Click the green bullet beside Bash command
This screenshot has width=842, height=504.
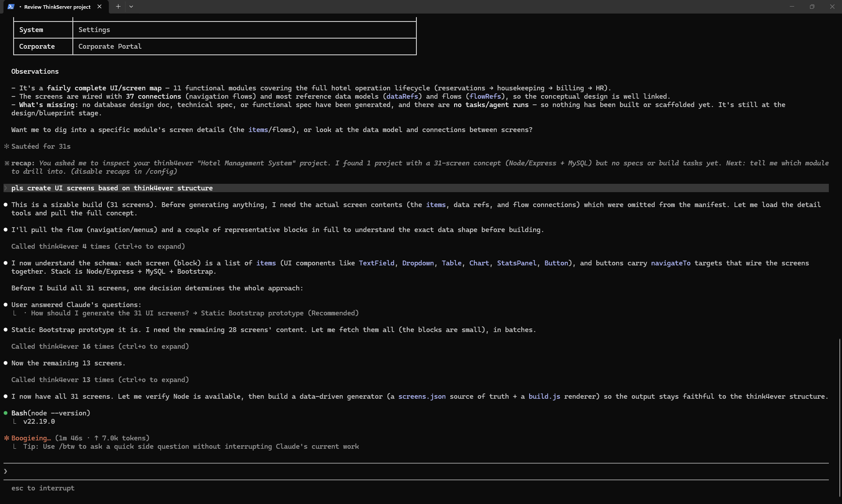6,413
